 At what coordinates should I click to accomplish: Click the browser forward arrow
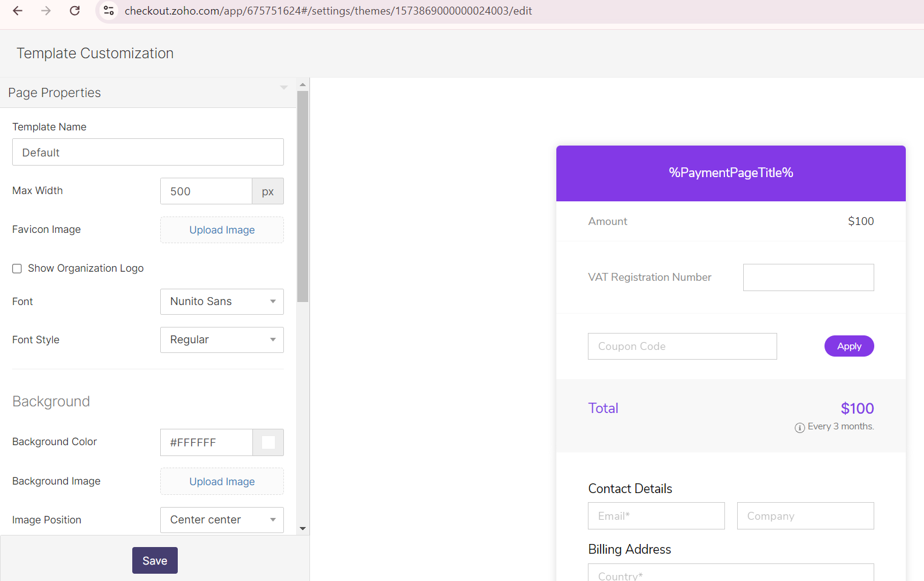coord(46,11)
